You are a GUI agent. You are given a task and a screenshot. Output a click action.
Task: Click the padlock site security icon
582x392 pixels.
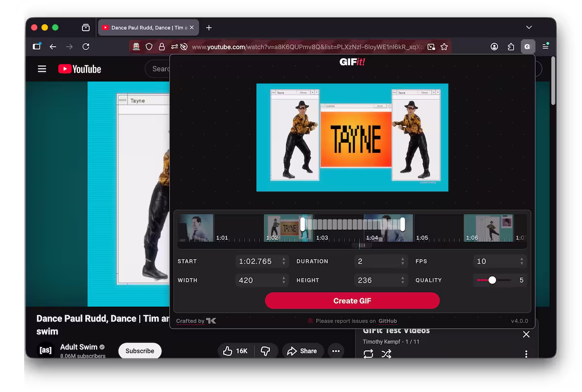pos(162,47)
